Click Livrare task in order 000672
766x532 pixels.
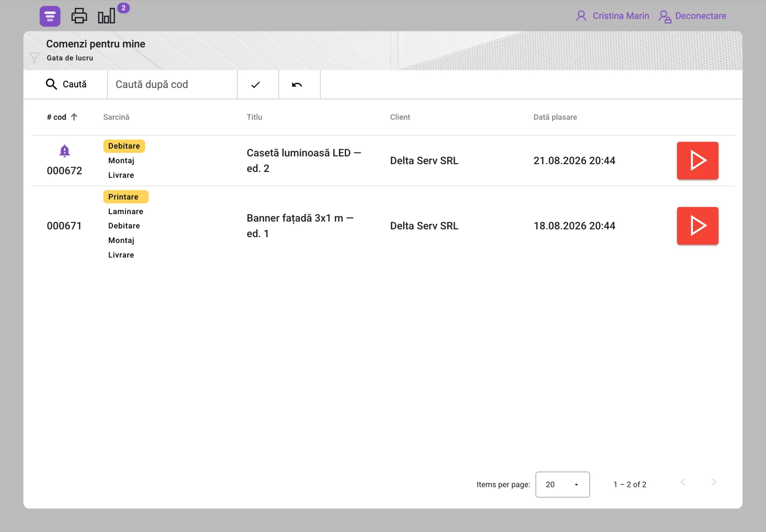121,175
